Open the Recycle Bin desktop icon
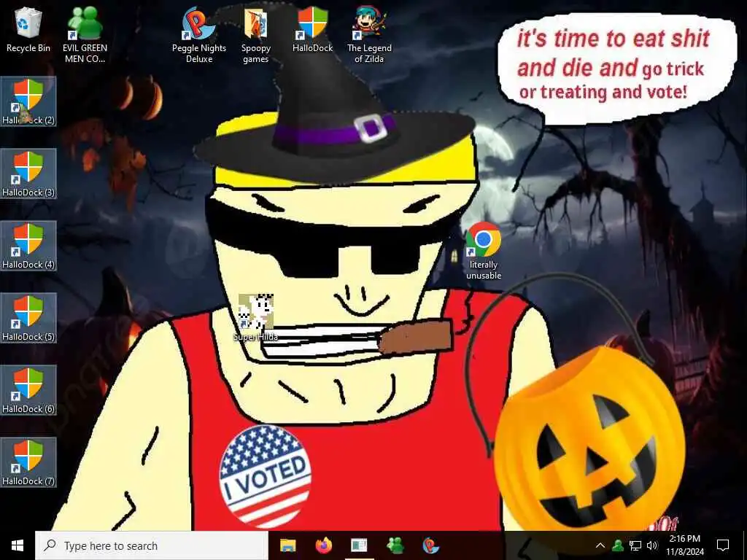The width and height of the screenshot is (747, 560). tap(28, 29)
